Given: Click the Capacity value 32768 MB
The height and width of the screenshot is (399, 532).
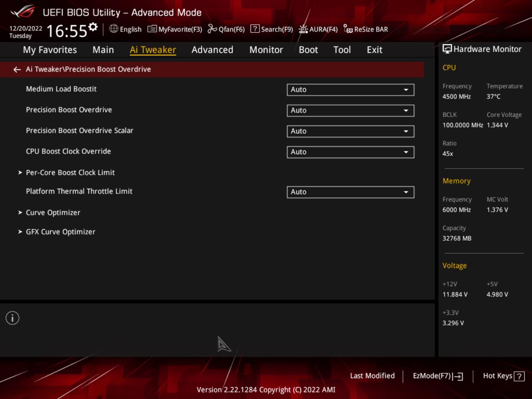Looking at the screenshot, I should pos(457,239).
